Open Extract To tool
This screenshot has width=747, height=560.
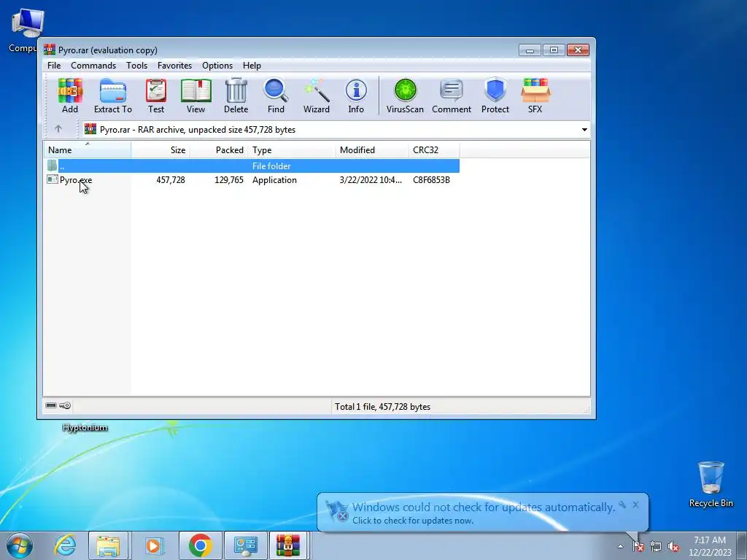click(x=113, y=96)
